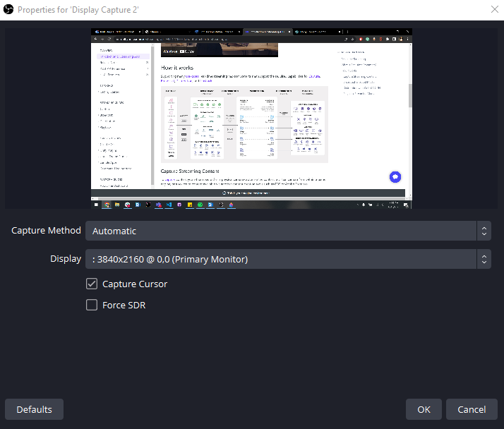Click the Windows Start icon in the previewed taskbar
The image size is (504, 429).
tap(95, 205)
